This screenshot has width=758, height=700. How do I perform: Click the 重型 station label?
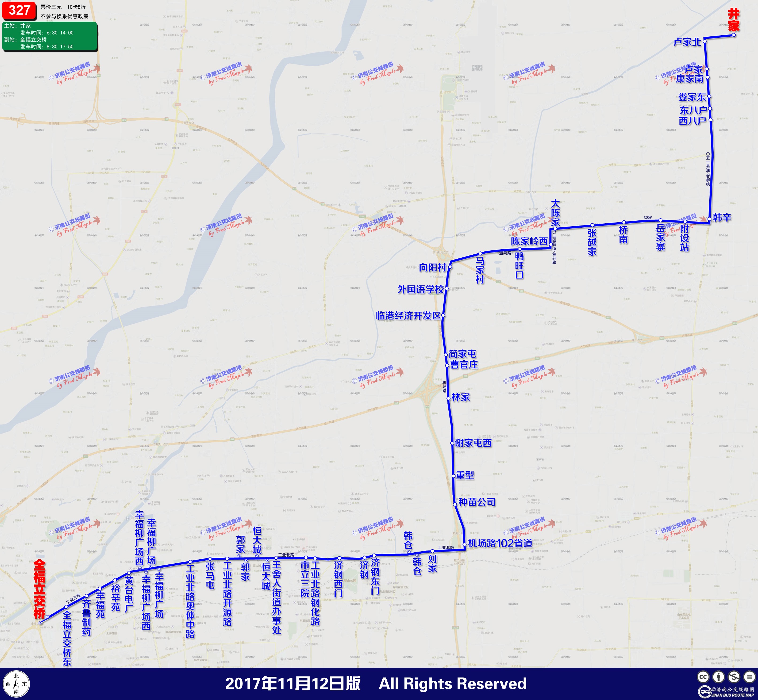[x=465, y=475]
